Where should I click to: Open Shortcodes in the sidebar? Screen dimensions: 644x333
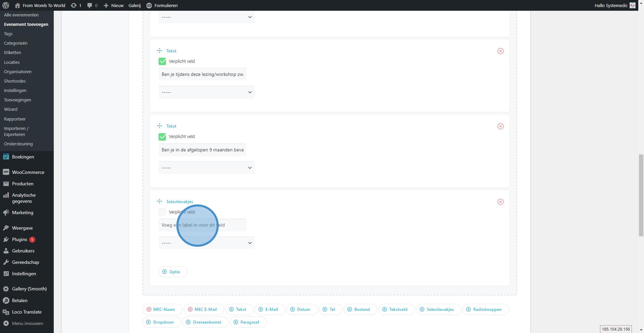click(x=15, y=81)
